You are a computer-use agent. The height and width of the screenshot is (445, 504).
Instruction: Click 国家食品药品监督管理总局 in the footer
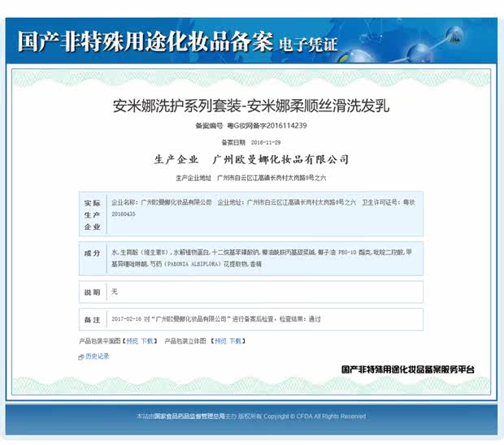point(189,417)
